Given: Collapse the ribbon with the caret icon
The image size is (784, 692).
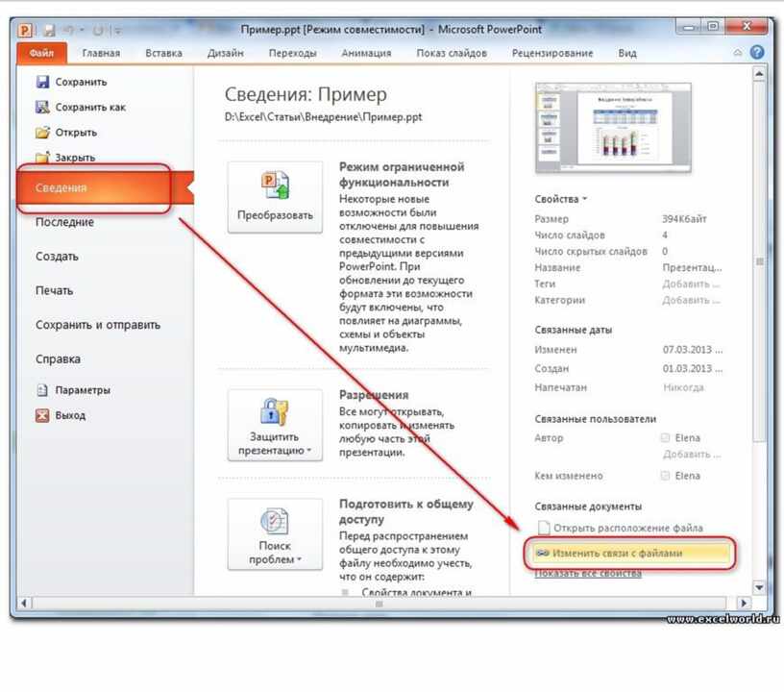Looking at the screenshot, I should 738,53.
